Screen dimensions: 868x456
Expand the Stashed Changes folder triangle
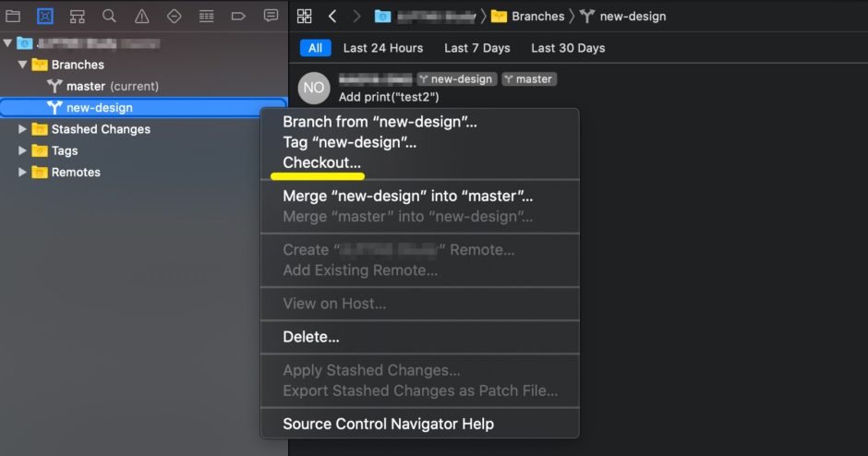(x=22, y=129)
